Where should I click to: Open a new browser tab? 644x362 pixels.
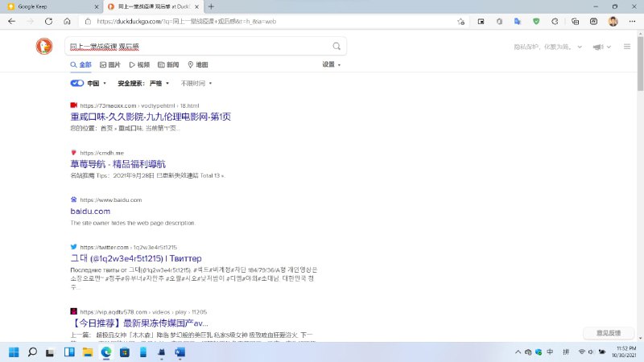click(211, 6)
